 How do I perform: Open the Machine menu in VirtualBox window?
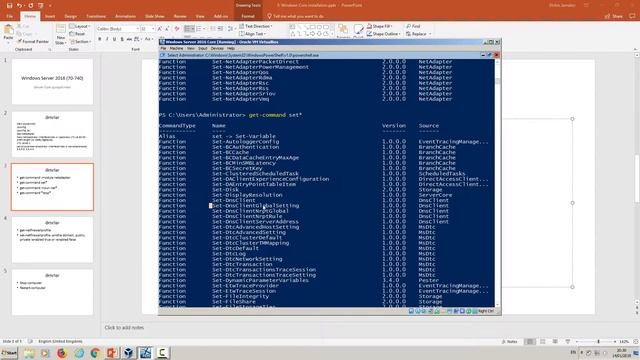176,49
